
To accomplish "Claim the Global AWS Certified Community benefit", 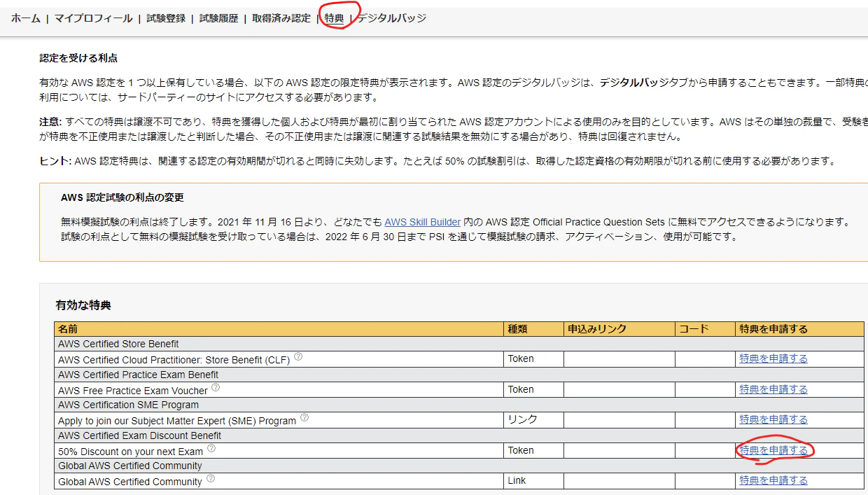I will [x=773, y=480].
